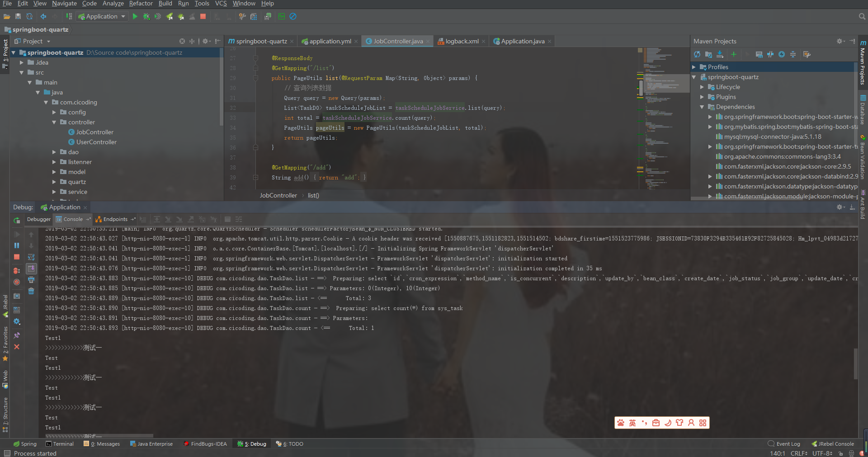Toggle soft-wrap in console output
Image resolution: width=868 pixels, height=457 pixels.
(x=31, y=257)
